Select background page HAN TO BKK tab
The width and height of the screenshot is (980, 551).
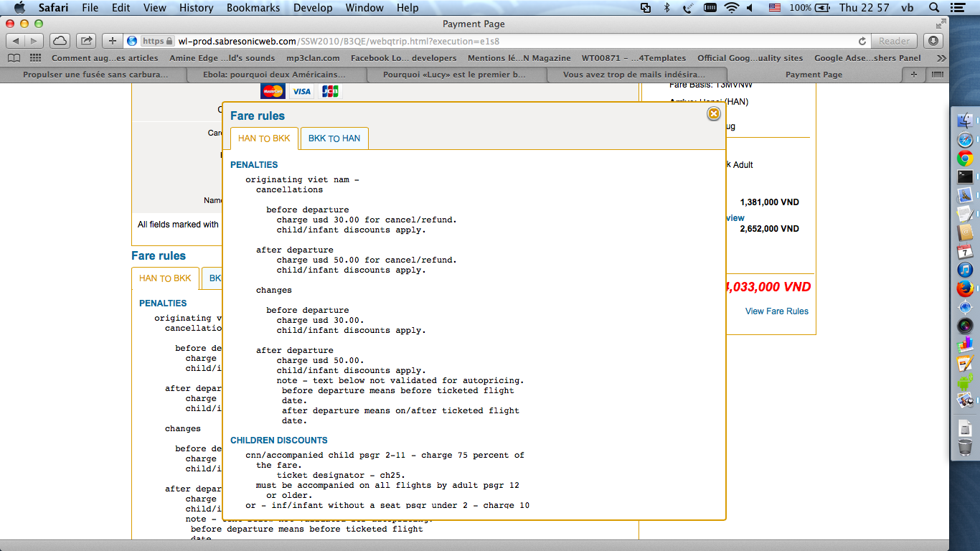(165, 278)
